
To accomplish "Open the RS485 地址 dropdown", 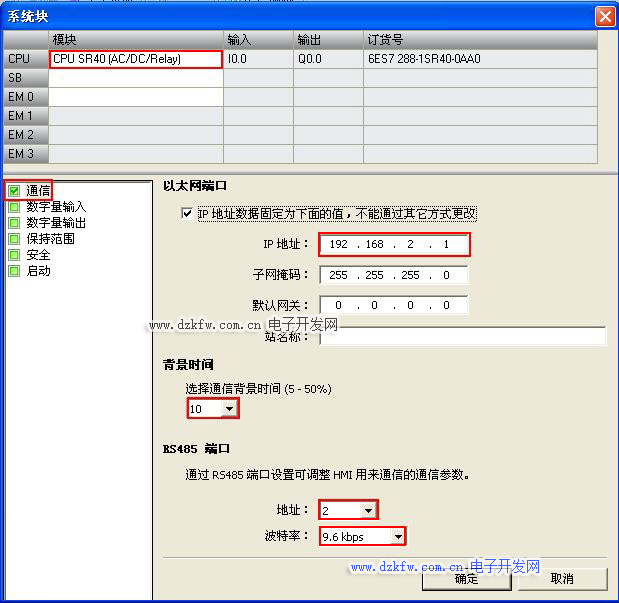I will click(x=369, y=511).
